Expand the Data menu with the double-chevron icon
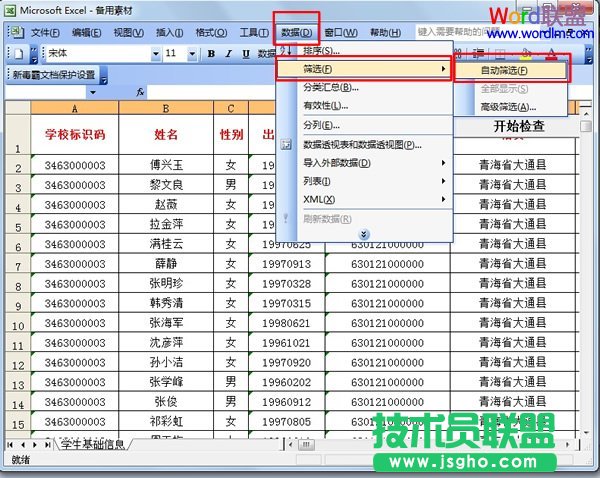The height and width of the screenshot is (478, 600). pos(363,233)
